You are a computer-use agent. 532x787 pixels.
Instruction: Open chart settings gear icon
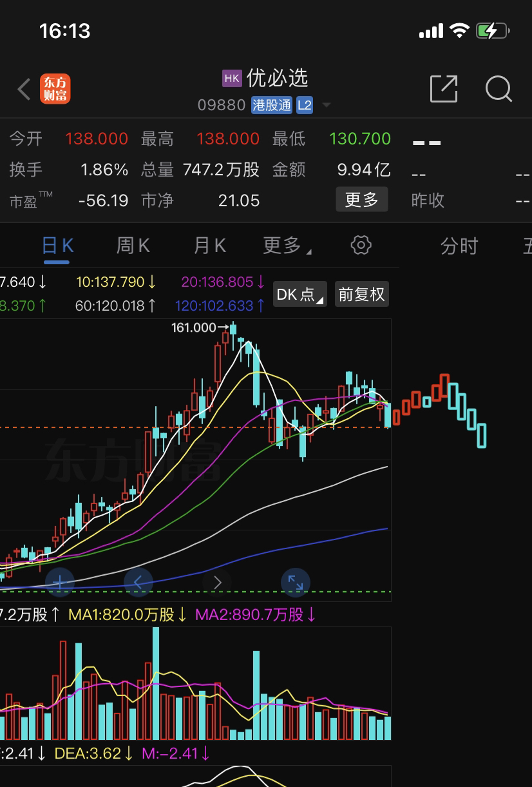(361, 246)
